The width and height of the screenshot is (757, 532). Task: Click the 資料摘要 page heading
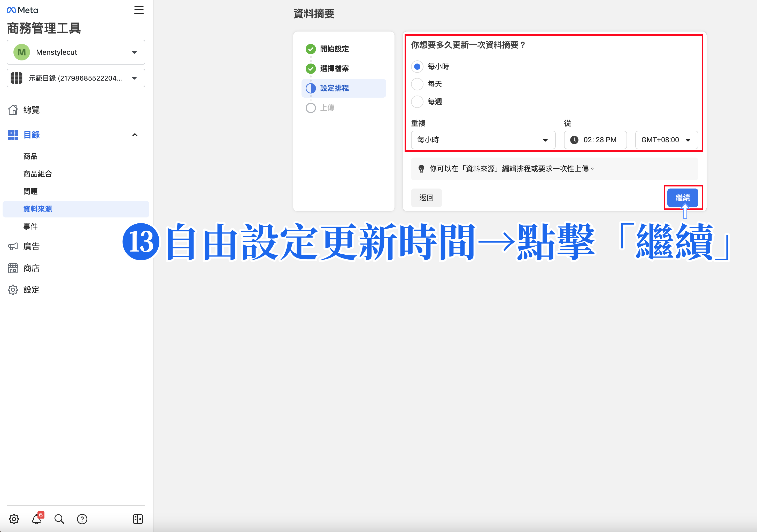pos(314,14)
